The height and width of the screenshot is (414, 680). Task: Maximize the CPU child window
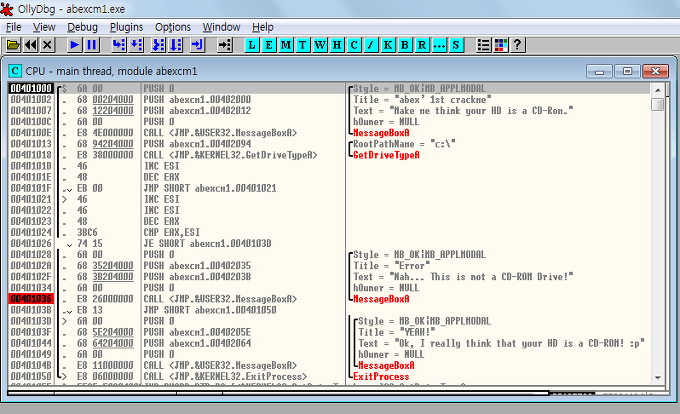coord(627,71)
